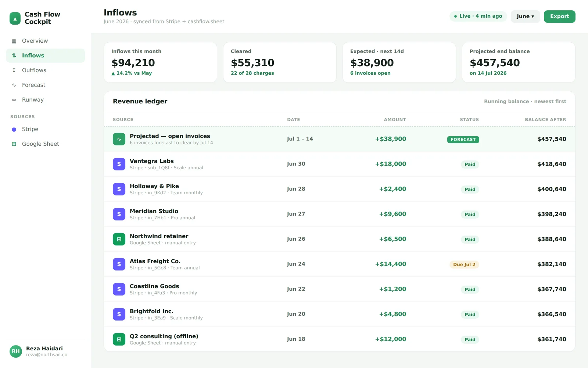Click the +$38,900 forecast amount
Viewport: 588px width, 368px height.
(x=390, y=139)
